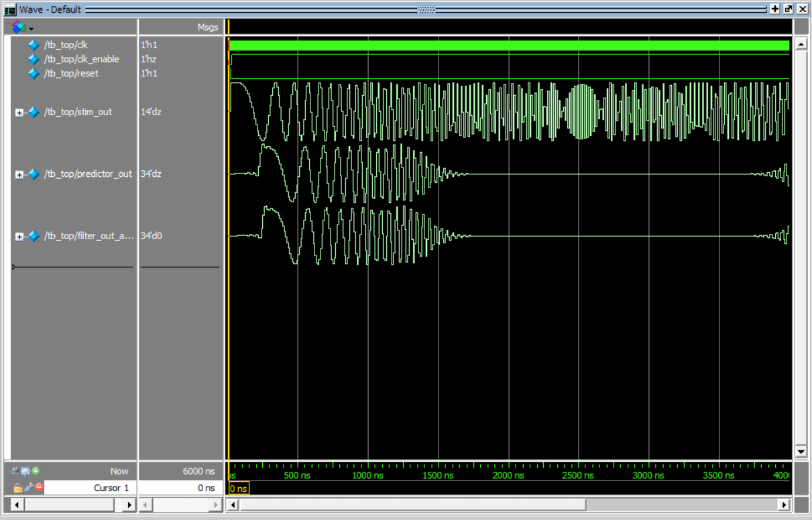Toggle leaf names with the names icon
Image resolution: width=812 pixels, height=520 pixels.
click(x=14, y=470)
